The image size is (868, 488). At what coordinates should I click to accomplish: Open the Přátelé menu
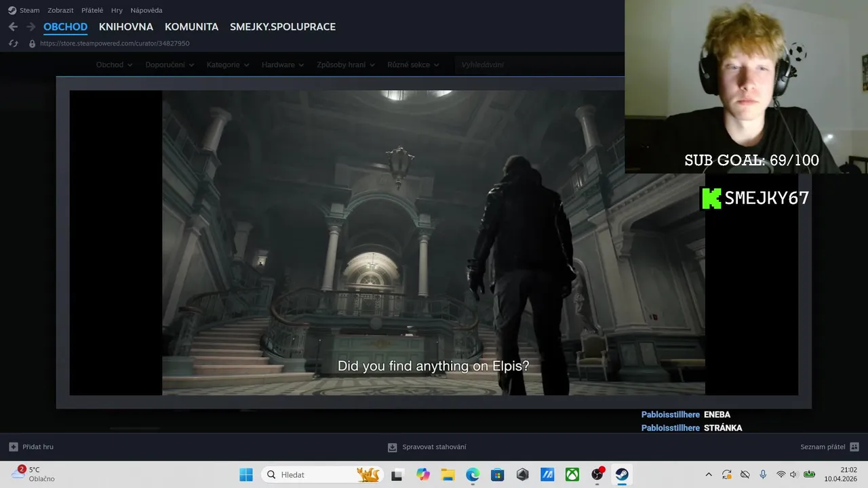point(92,10)
